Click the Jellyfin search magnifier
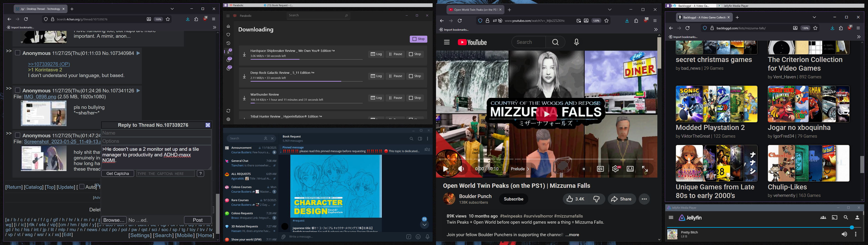The height and width of the screenshot is (245, 868). click(846, 218)
